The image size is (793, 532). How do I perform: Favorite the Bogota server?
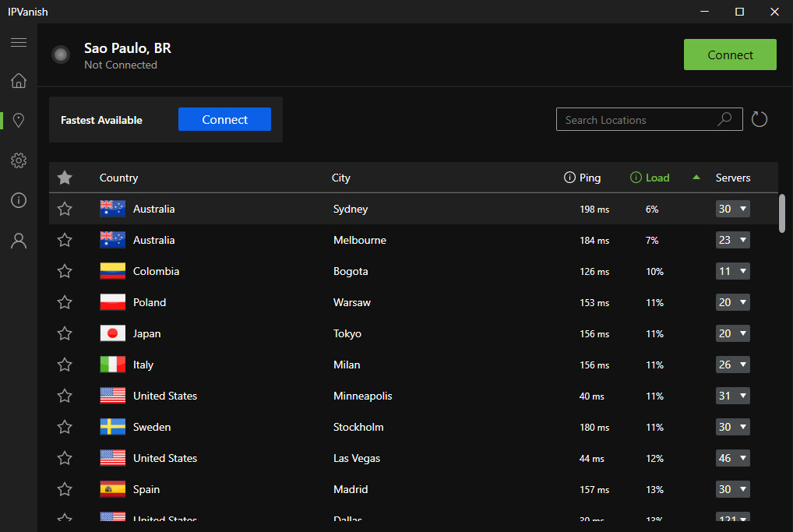point(65,271)
